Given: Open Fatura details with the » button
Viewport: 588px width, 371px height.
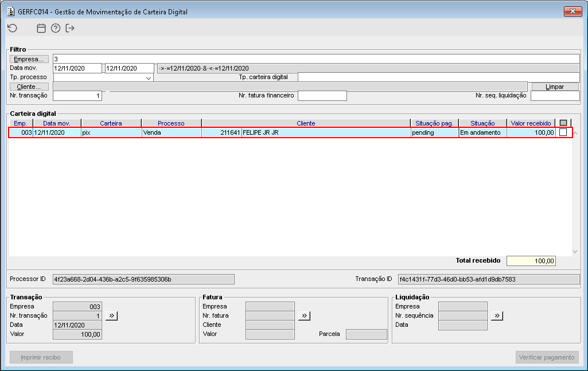Looking at the screenshot, I should 304,315.
